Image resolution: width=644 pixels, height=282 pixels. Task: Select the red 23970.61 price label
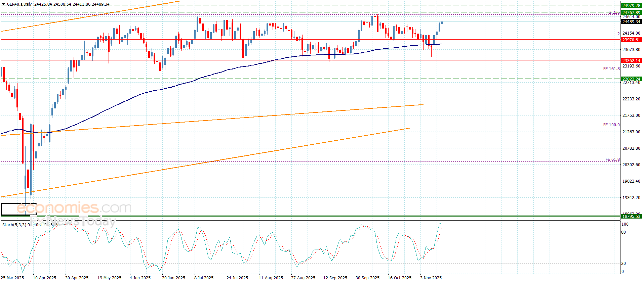(631, 40)
